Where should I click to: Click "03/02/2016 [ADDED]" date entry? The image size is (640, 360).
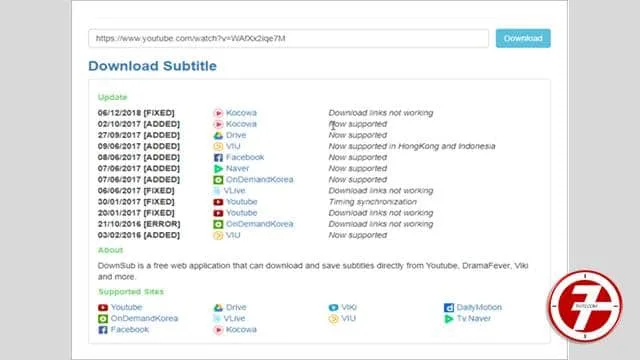139,235
